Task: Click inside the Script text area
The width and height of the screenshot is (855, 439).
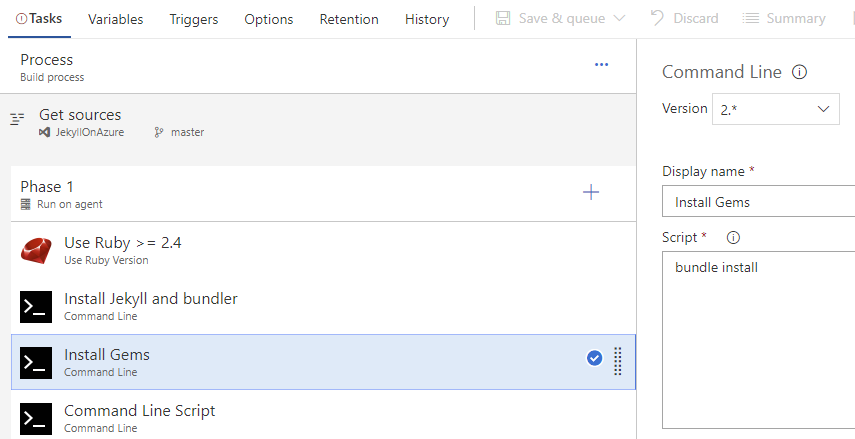Action: [758, 340]
